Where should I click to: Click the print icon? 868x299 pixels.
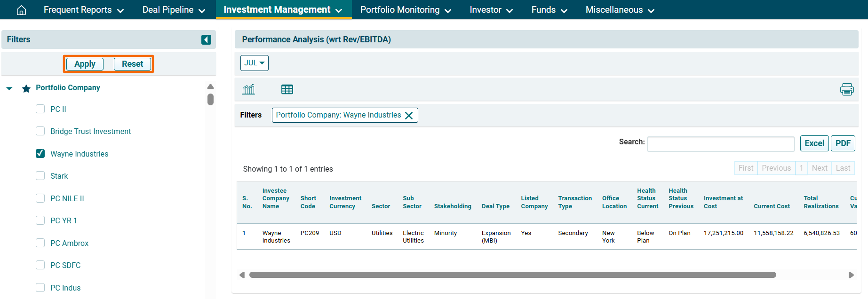846,89
